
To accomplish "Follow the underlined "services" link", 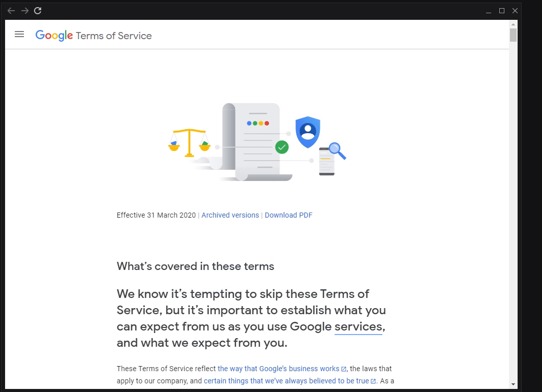I will click(x=358, y=326).
